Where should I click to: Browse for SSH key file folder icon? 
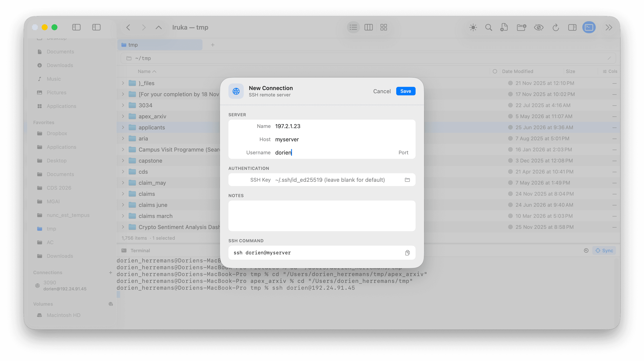tap(407, 180)
